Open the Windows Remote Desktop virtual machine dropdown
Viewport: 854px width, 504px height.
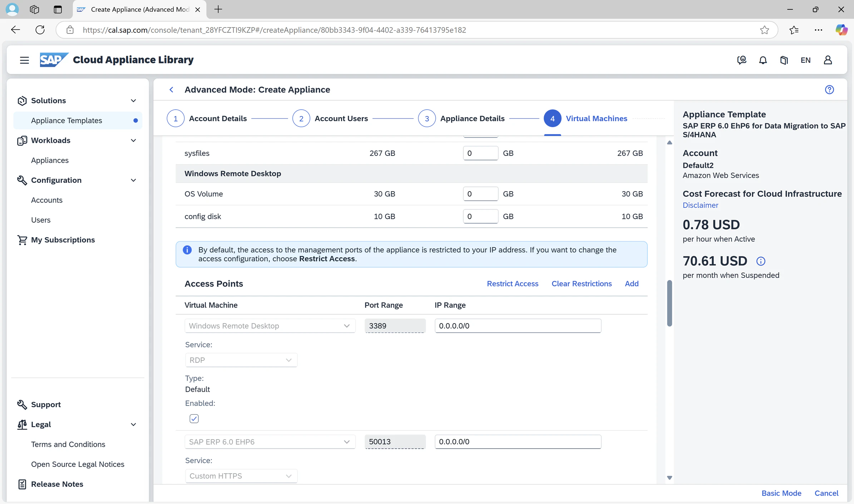270,326
